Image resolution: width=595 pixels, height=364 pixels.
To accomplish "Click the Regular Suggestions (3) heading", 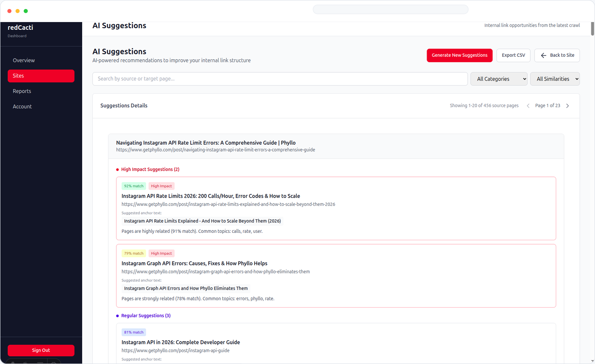I will [x=146, y=316].
